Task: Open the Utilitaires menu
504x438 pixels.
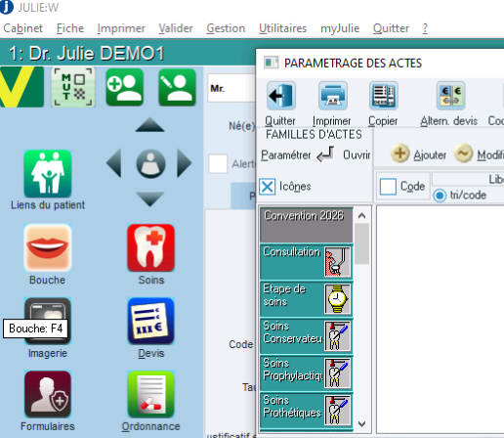Action: pyautogui.click(x=282, y=28)
